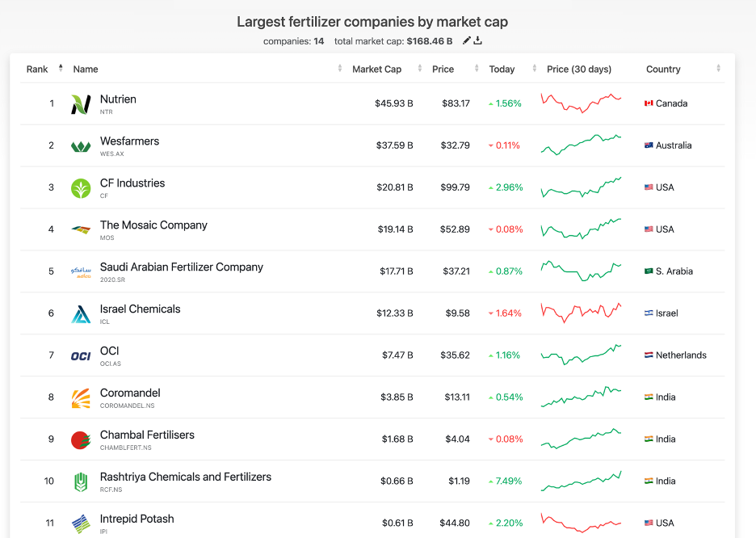756x538 pixels.
Task: Open Saudi Arabian Fertilizer Company page
Action: click(182, 267)
